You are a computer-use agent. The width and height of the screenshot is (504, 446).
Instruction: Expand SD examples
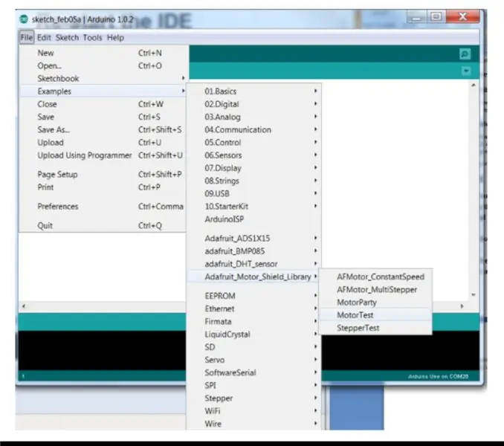click(254, 347)
